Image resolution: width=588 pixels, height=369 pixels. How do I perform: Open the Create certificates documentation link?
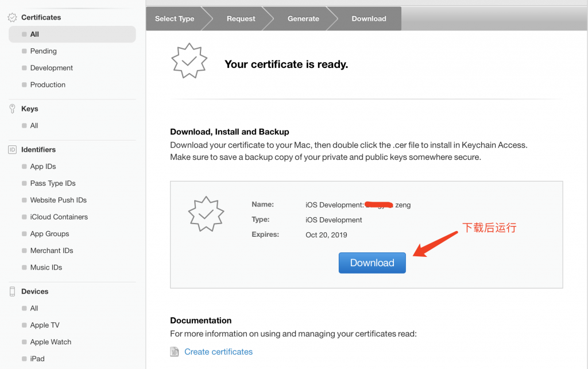218,352
